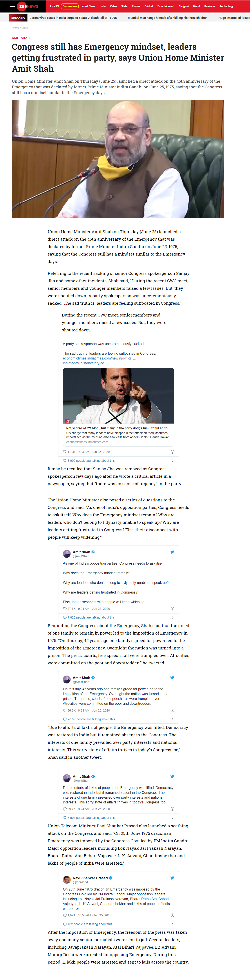Screen dimensions: 250x980
Task: Open the three-dots more menu
Action: [x=240, y=6]
